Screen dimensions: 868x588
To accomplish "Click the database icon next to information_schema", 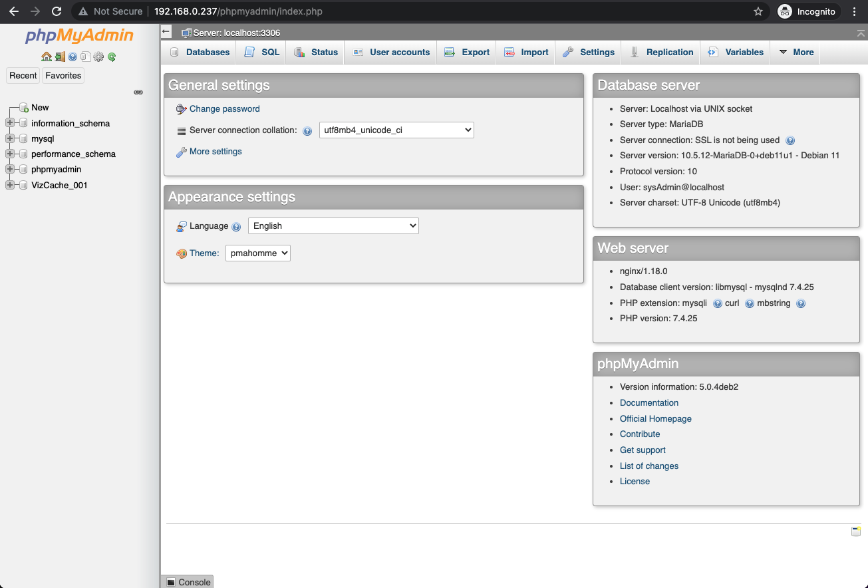I will click(x=24, y=124).
